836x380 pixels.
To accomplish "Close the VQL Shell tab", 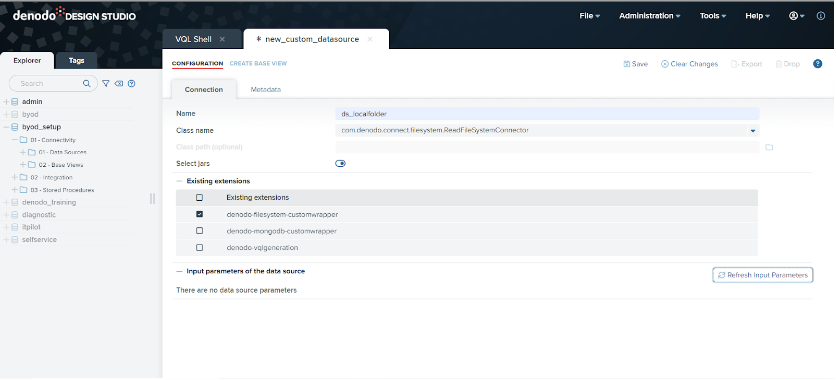I will coord(222,39).
